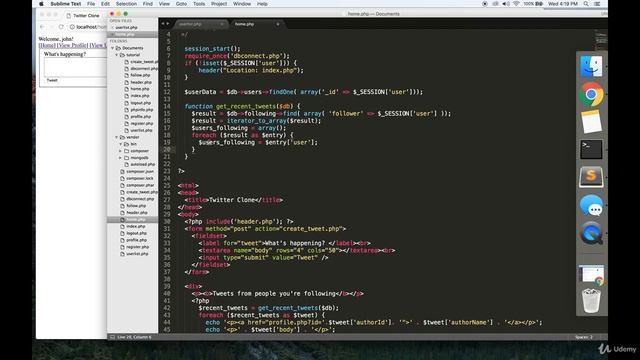This screenshot has width=640, height=360.
Task: Collapse the Documents folder in the sidebar
Action: [113, 48]
